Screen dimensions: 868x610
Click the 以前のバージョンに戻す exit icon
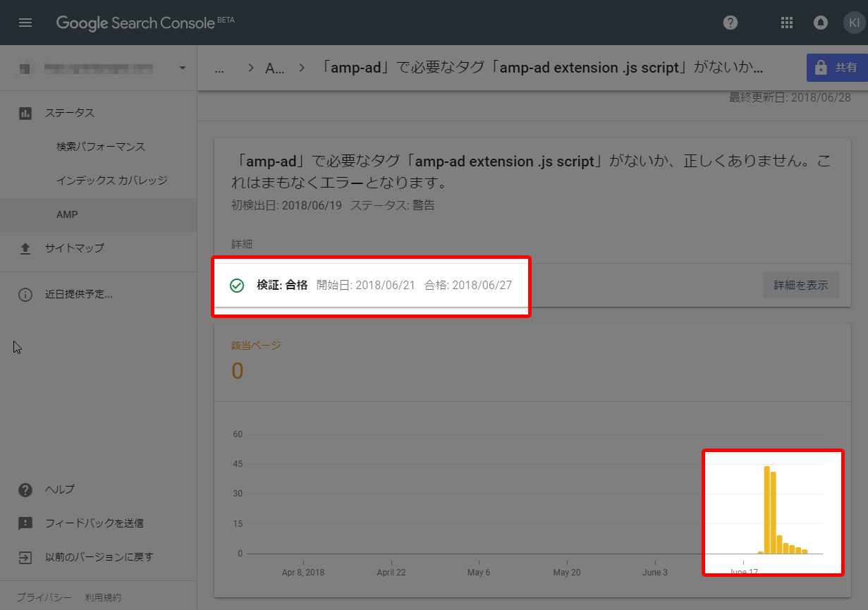tap(25, 557)
